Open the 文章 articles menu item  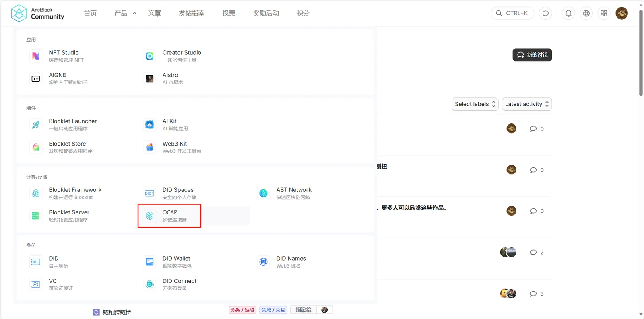(x=155, y=13)
